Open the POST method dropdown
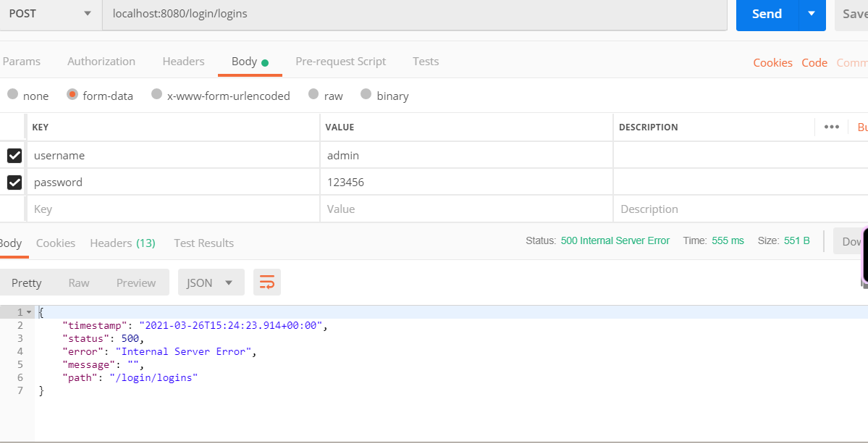This screenshot has width=868, height=444. point(51,14)
